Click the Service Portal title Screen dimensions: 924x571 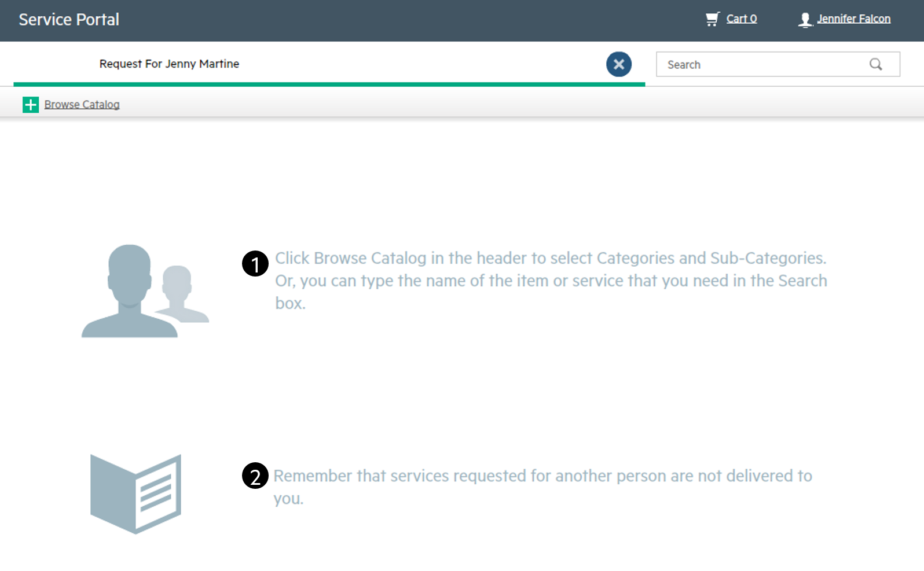pos(69,20)
